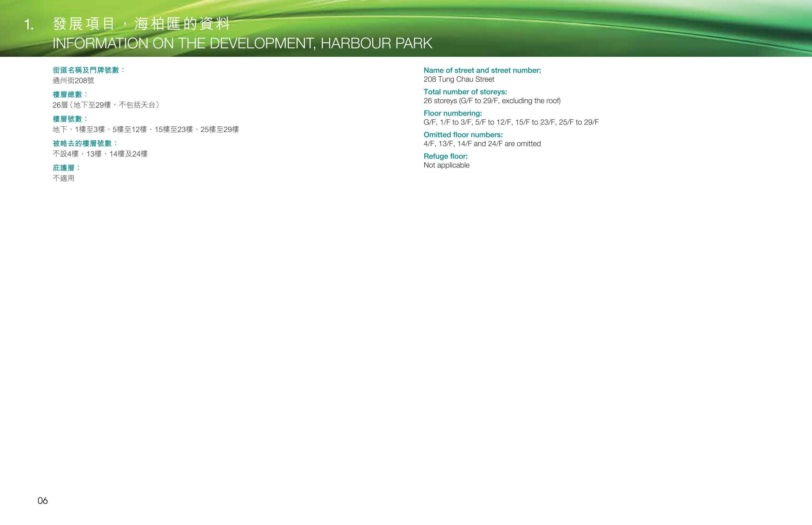Image resolution: width=812 pixels, height=525 pixels.
Task: Click the 'Not applicable' text
Action: tap(446, 165)
